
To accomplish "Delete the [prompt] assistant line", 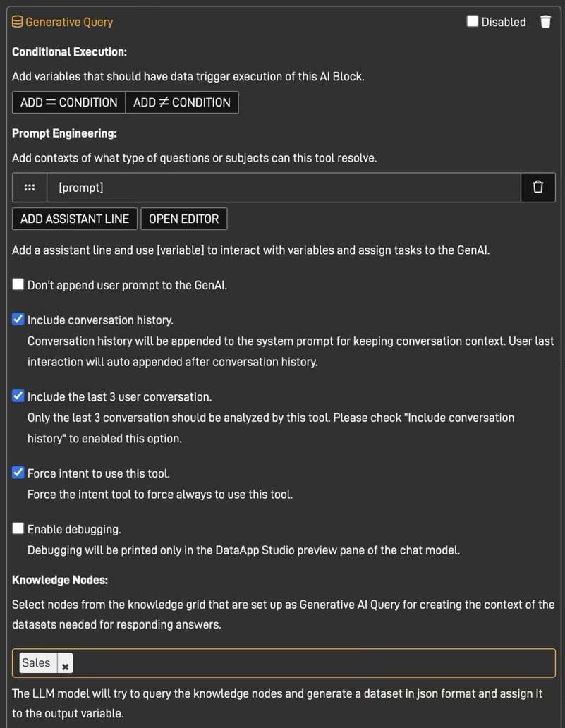I will (537, 187).
